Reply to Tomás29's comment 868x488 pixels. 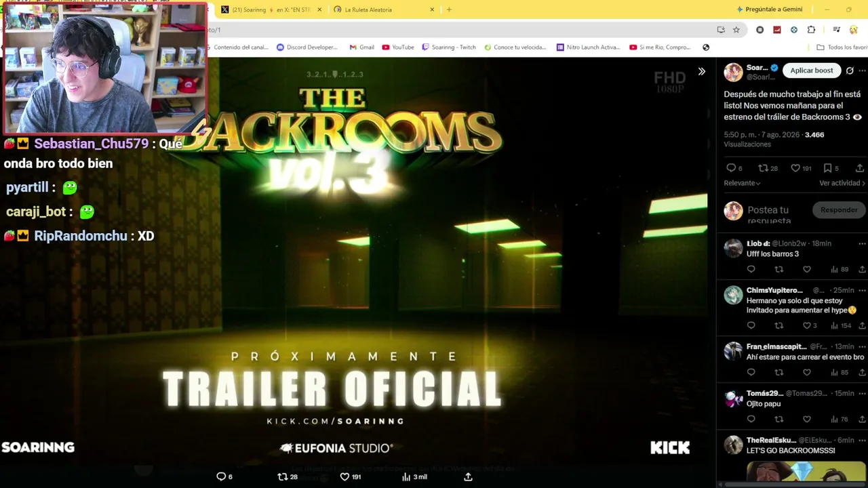coord(751,420)
